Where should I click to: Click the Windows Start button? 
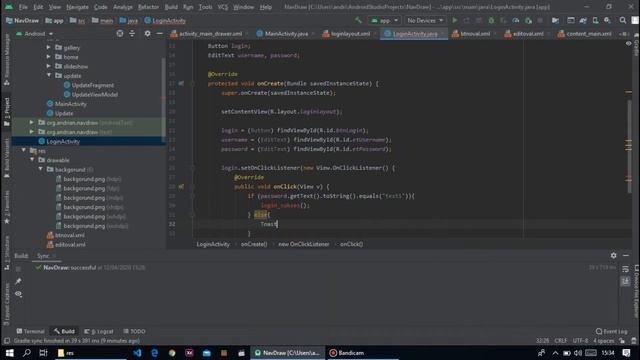(9, 353)
